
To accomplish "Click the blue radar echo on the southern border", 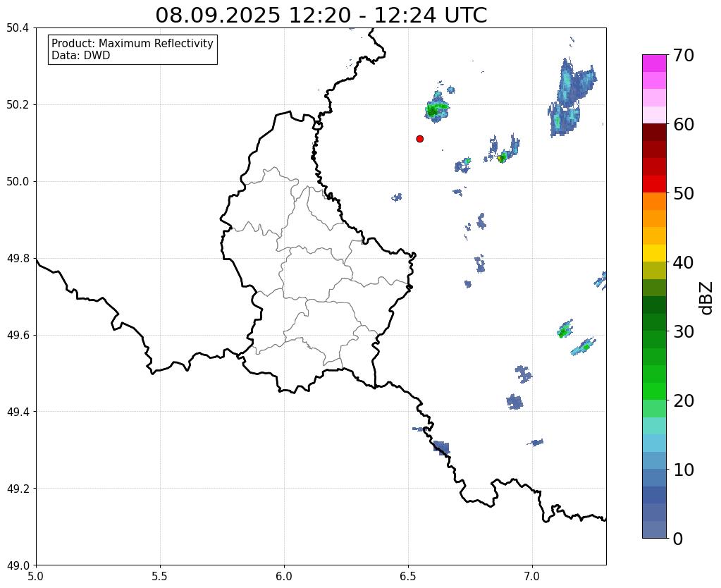I will click(x=441, y=448).
